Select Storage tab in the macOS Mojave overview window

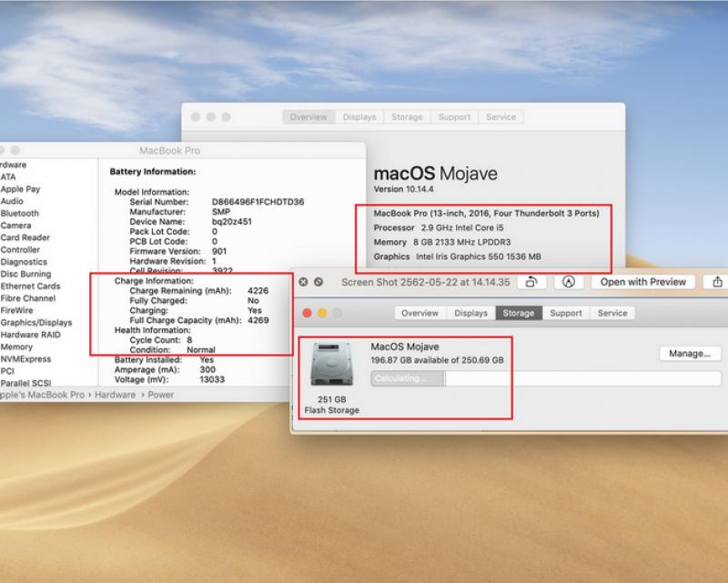[407, 117]
